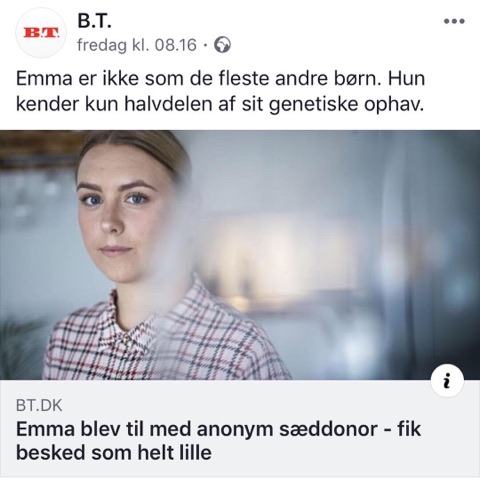Show link context with the round info button
Image resolution: width=480 pixels, height=480 pixels.
(447, 381)
